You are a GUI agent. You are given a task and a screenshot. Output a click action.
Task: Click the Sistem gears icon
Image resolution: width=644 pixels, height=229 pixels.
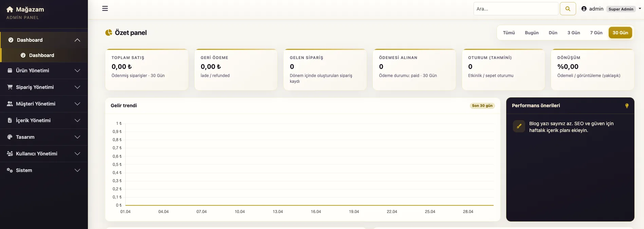click(x=10, y=170)
